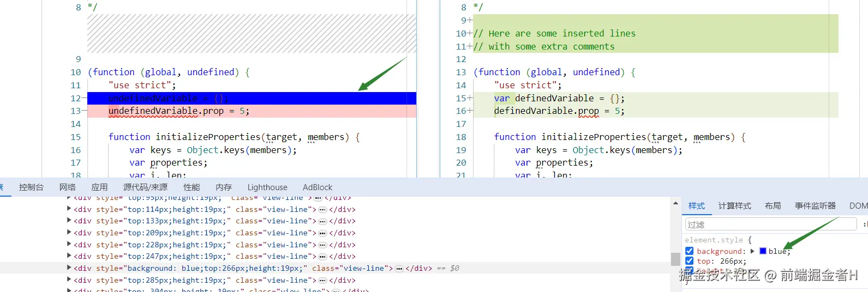Screen dimensions: 868x292
Task: Switch to the 网络 tab
Action: point(68,187)
